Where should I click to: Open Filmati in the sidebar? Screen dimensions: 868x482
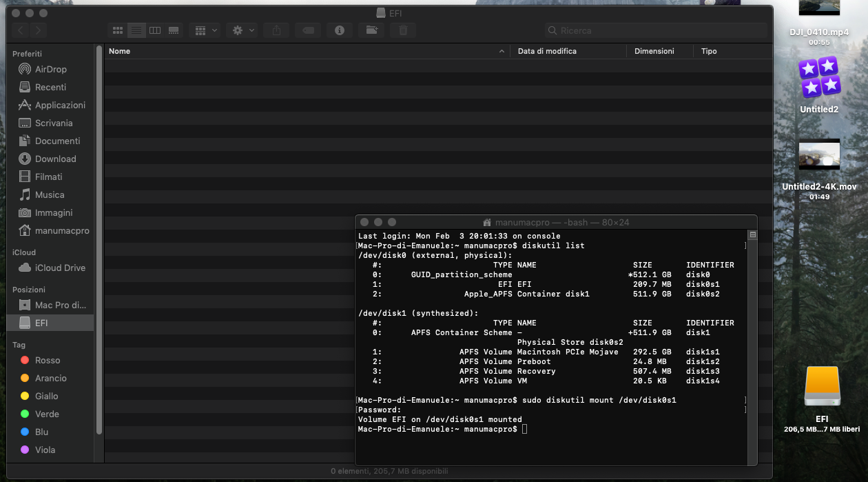pos(50,177)
